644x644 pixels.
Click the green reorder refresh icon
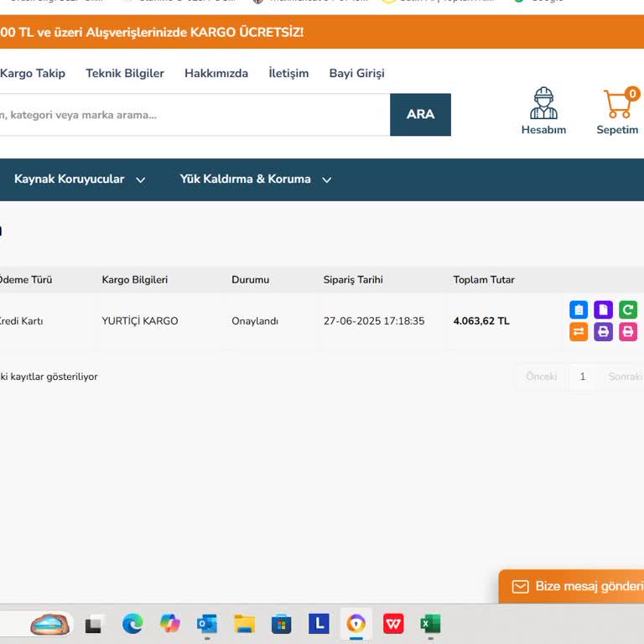(x=628, y=310)
